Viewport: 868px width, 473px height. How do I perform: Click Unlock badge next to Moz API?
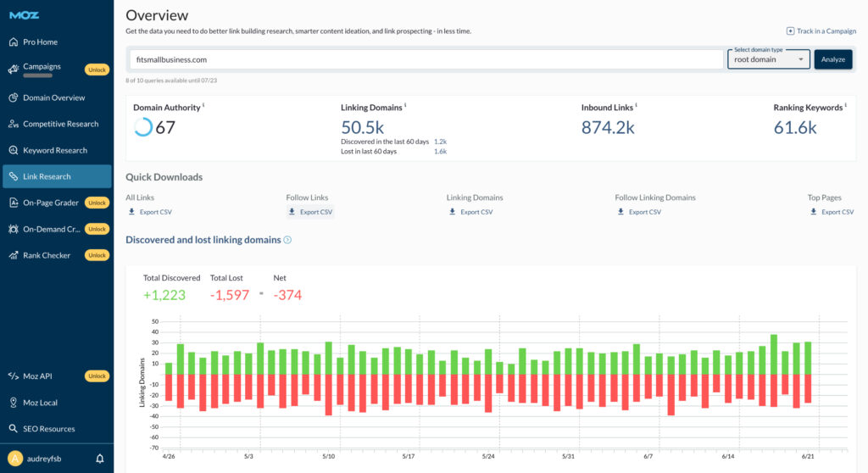click(97, 376)
